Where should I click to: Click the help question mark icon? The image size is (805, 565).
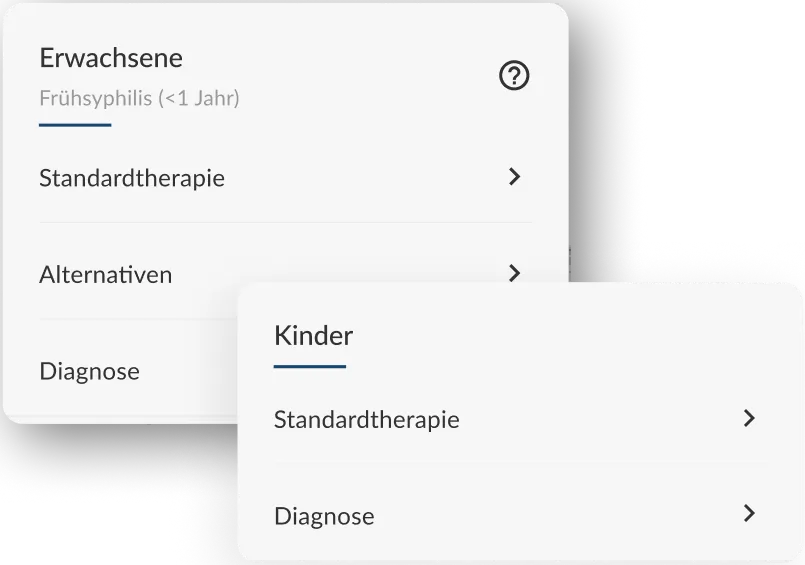coord(514,76)
